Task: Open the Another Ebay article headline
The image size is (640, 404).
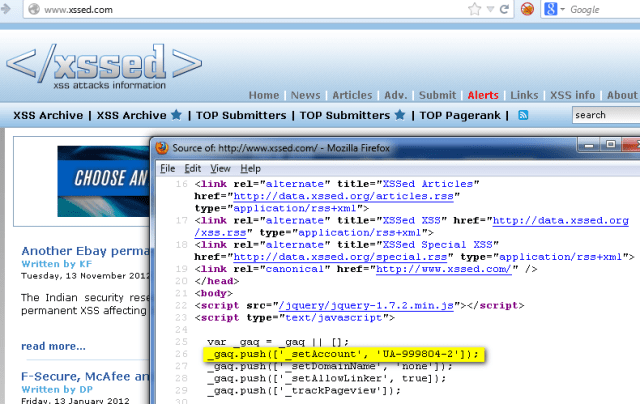Action: click(85, 251)
